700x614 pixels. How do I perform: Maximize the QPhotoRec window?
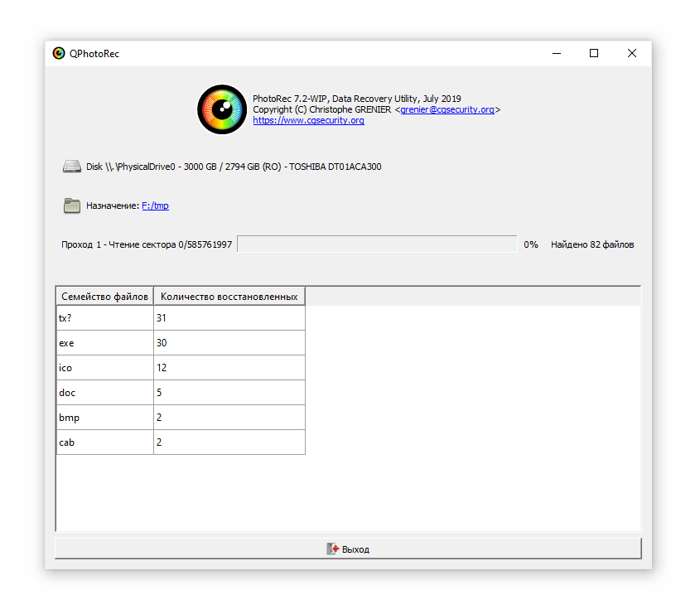[594, 53]
